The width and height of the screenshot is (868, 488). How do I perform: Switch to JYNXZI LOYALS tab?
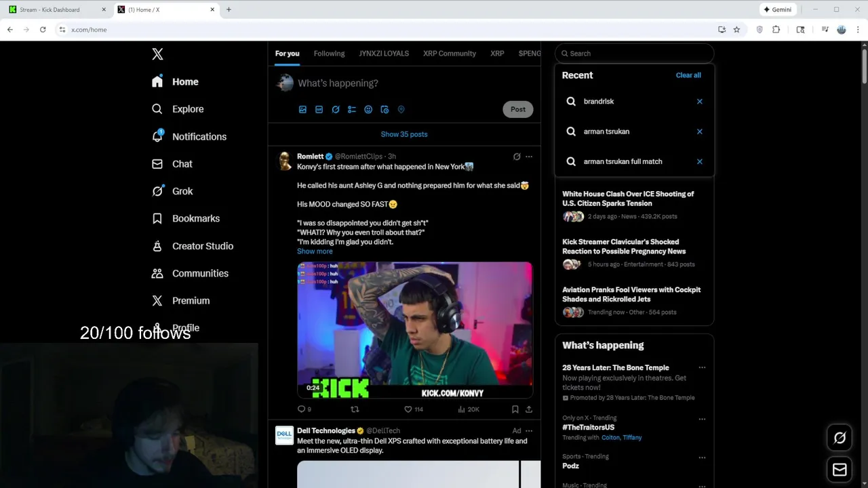click(x=384, y=54)
